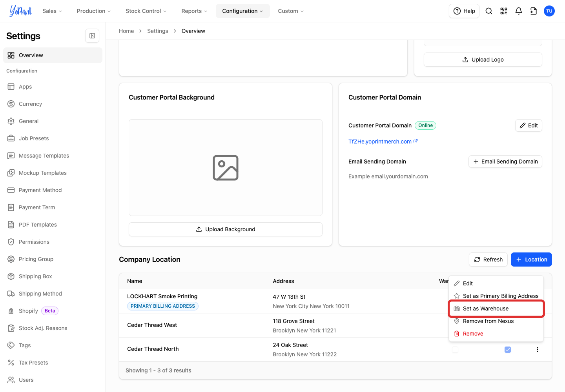Click the document export icon in the header
The image size is (565, 392).
point(534,11)
